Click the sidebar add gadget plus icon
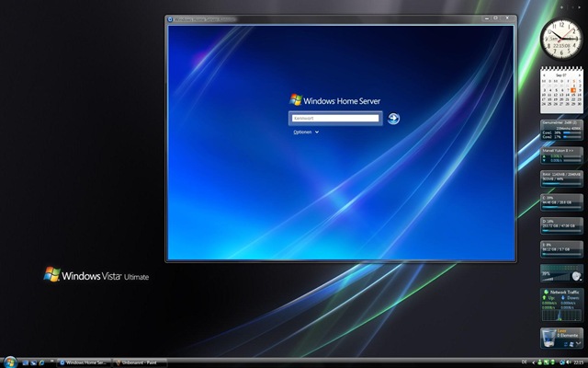This screenshot has height=368, width=588. [561, 7]
